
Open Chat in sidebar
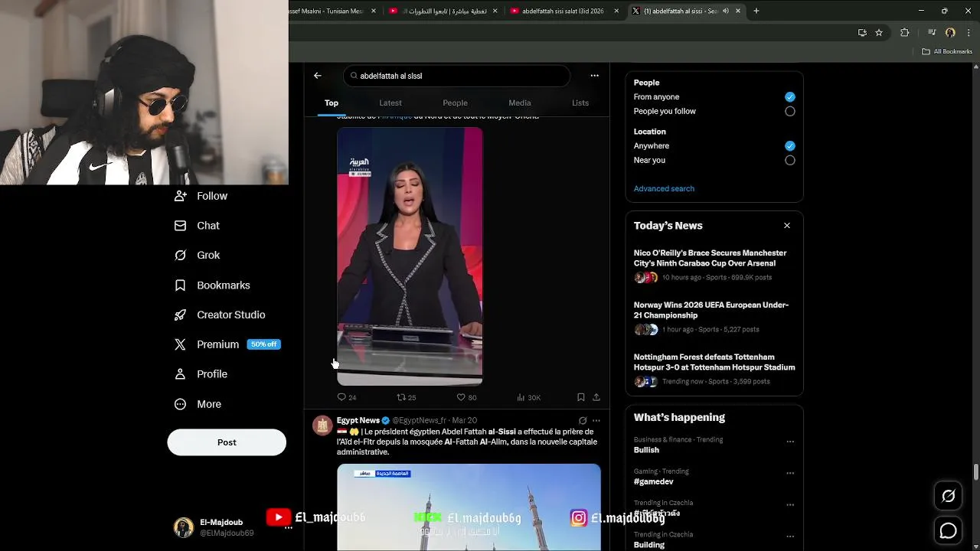coord(197,226)
